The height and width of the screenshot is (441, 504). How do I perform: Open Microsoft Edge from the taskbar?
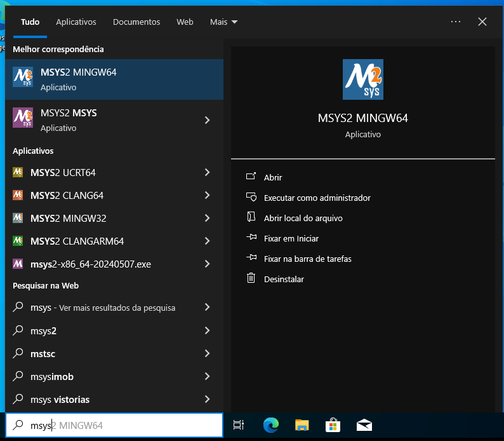(x=272, y=425)
